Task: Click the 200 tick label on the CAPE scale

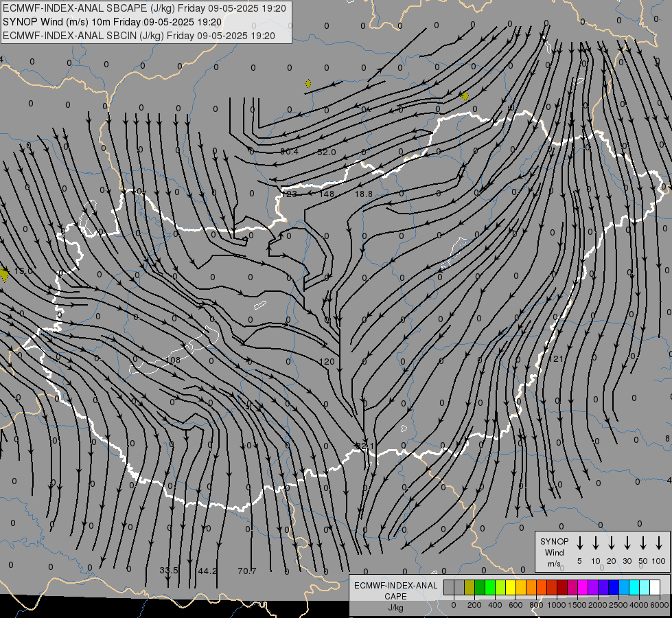Action: click(474, 605)
